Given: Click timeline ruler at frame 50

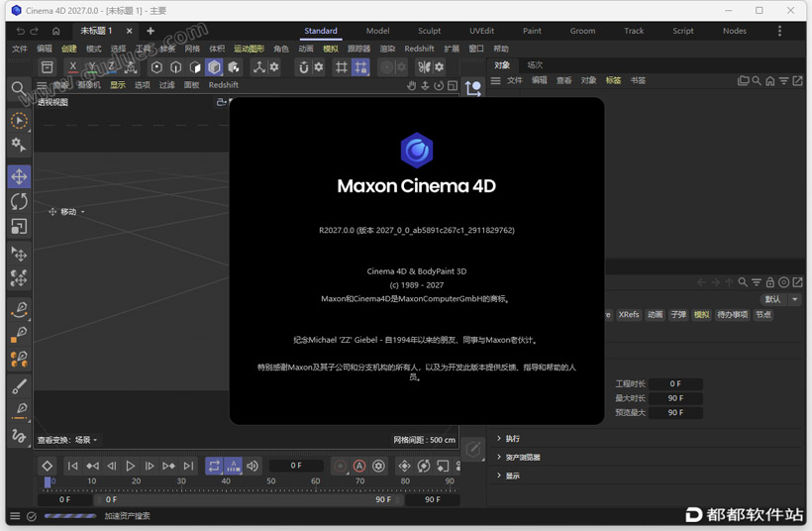Looking at the screenshot, I should tap(271, 481).
